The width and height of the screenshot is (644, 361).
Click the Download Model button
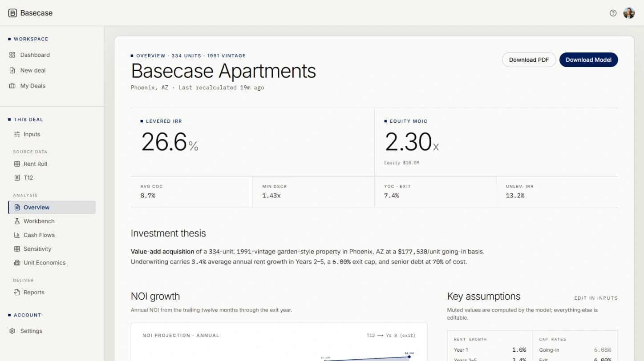(588, 60)
